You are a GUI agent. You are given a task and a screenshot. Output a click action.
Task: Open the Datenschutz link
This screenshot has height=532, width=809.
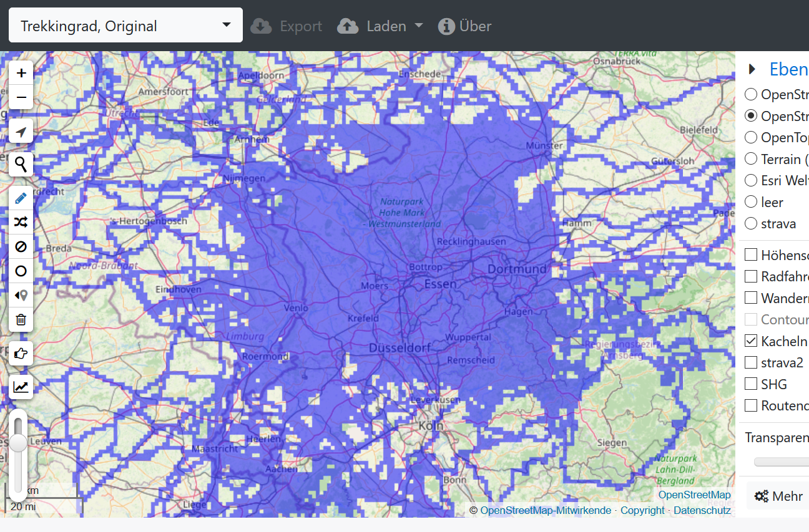tap(702, 510)
